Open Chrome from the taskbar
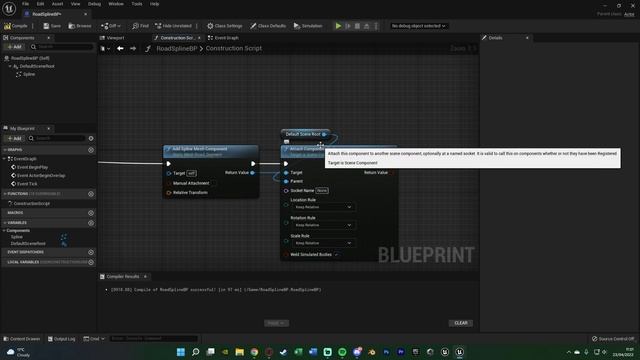Viewport: 640px width, 360px height. pyautogui.click(x=254, y=352)
